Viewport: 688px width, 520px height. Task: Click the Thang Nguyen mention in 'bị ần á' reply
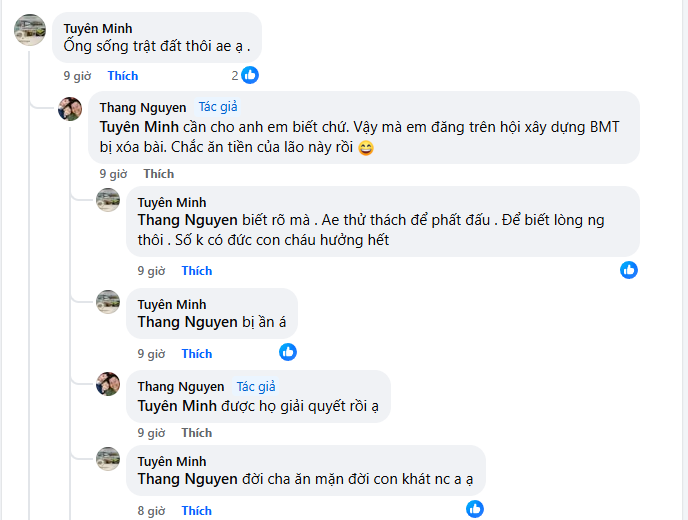187,322
